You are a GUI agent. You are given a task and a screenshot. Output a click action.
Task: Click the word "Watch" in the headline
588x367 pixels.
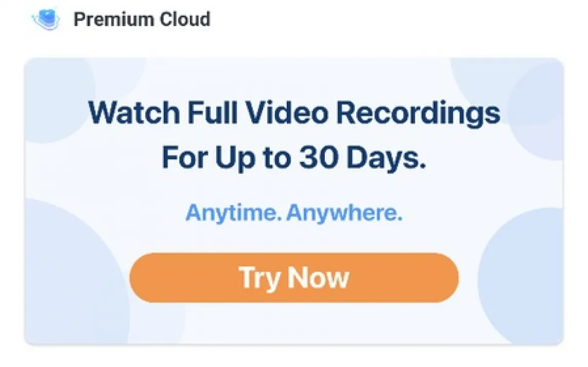click(x=134, y=112)
